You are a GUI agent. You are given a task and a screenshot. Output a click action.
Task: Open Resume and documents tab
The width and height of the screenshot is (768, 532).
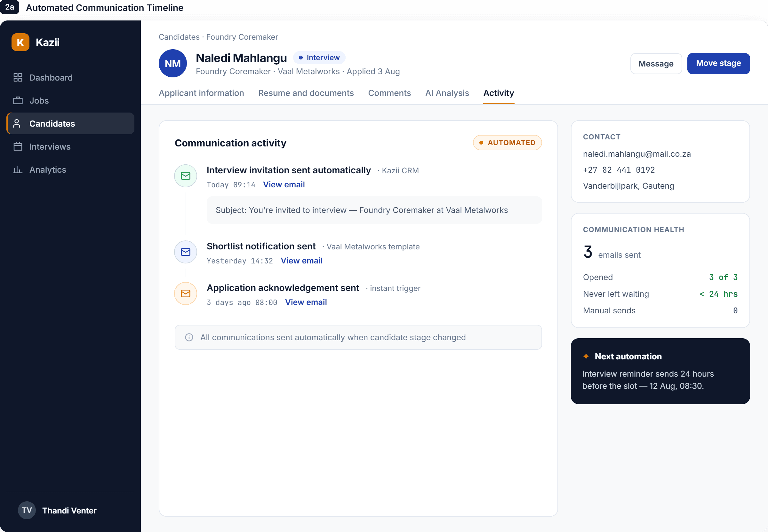[x=306, y=93]
